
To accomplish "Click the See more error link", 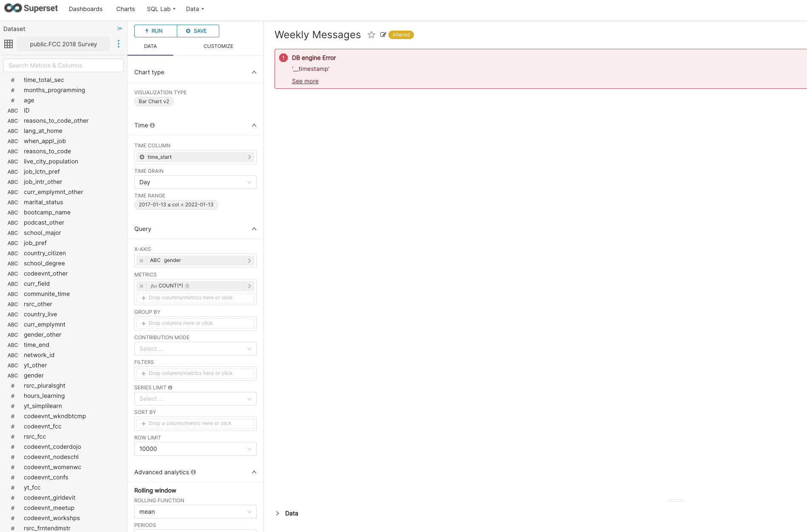I will click(x=305, y=81).
